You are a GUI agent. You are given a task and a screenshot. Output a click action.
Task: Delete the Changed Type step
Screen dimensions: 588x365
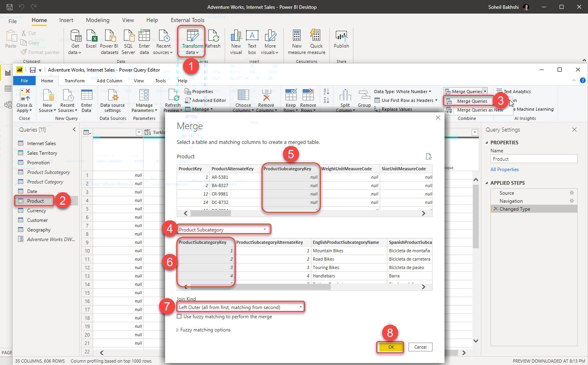[x=496, y=209]
